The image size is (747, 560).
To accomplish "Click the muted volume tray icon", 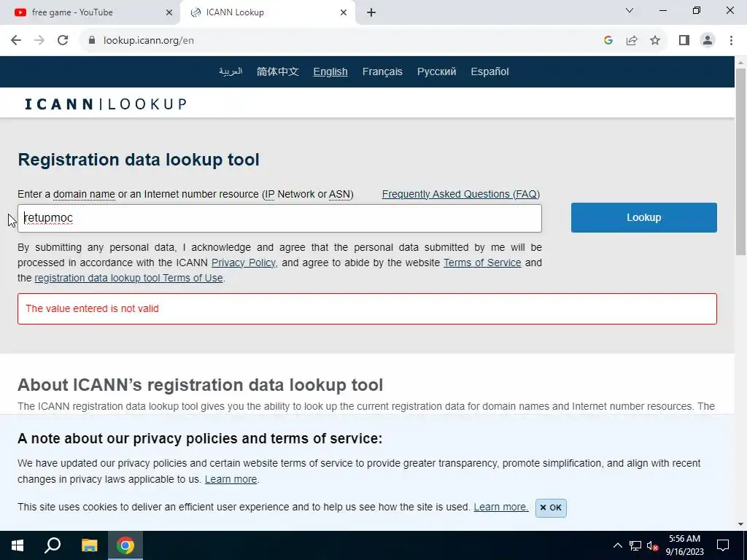I will click(653, 545).
